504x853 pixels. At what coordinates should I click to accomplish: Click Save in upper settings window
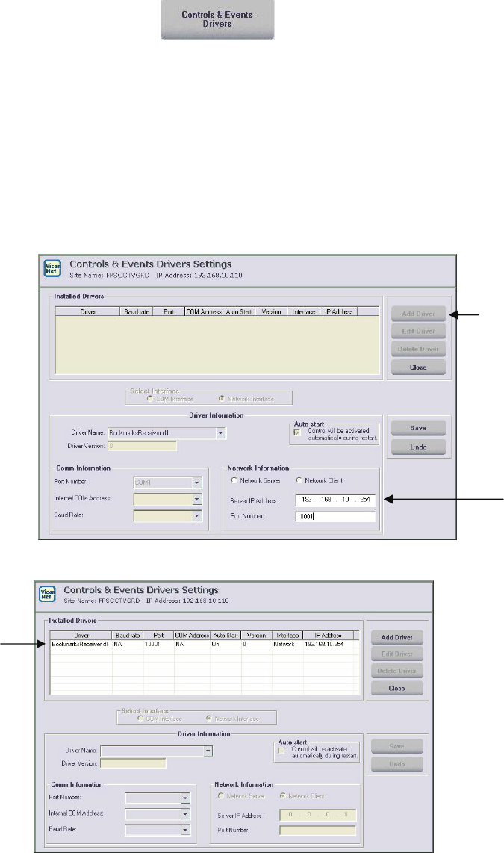pos(418,428)
